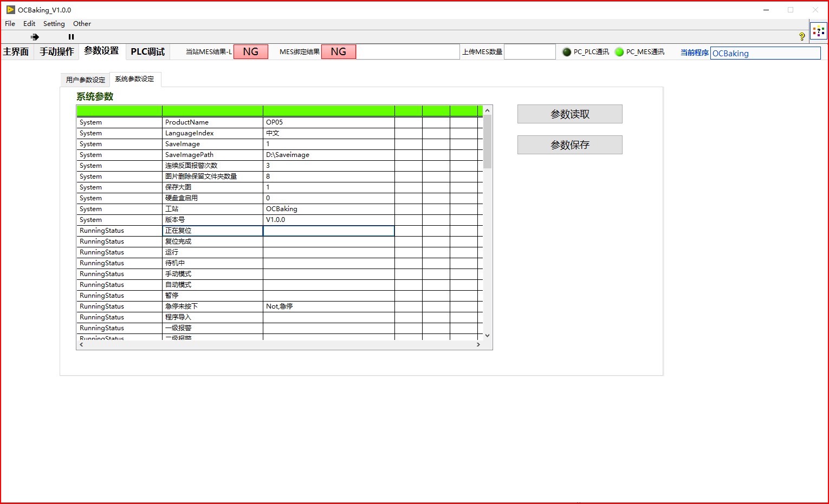
Task: Open the File menu
Action: [x=9, y=23]
